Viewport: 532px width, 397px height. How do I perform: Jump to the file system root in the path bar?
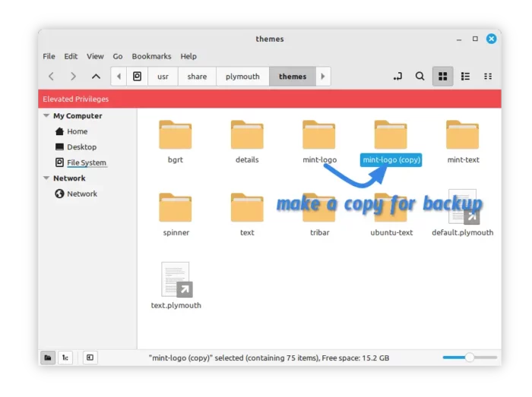pos(137,77)
